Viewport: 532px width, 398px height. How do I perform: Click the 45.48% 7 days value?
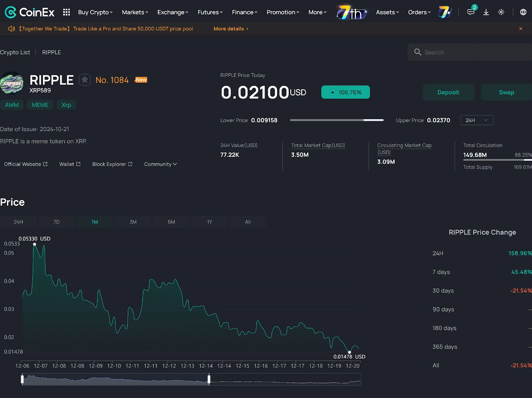pyautogui.click(x=521, y=272)
